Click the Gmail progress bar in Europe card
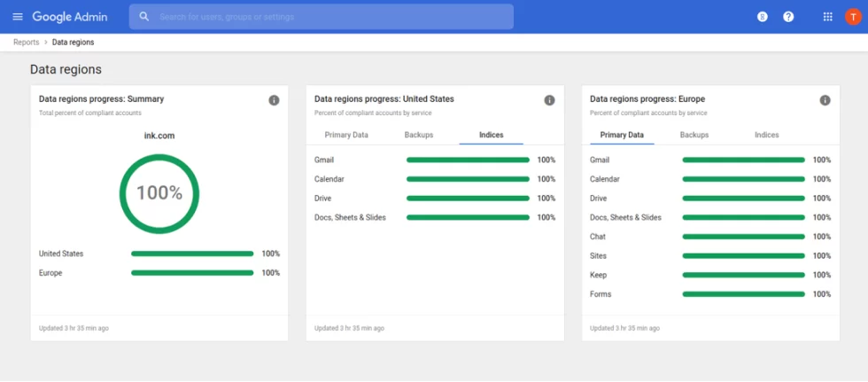Screen dimensions: 868x382 pyautogui.click(x=743, y=160)
